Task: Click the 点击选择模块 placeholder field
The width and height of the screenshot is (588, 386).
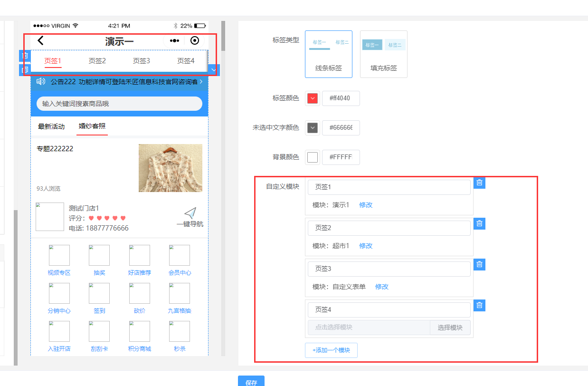Action: pyautogui.click(x=369, y=328)
